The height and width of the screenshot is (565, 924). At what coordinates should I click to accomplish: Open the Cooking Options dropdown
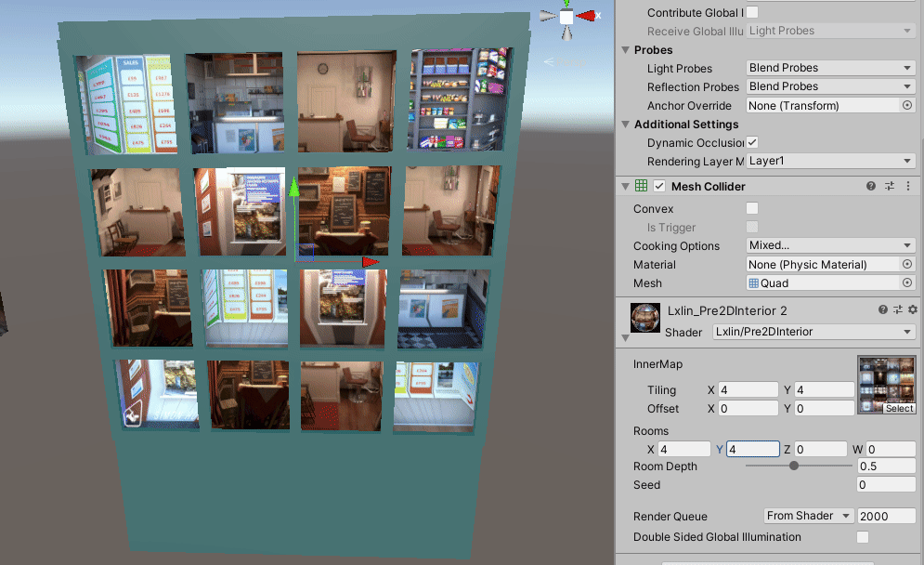point(830,246)
